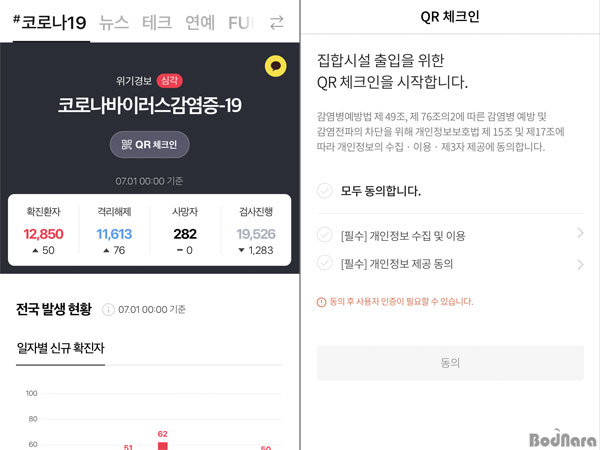Viewport: 600px width, 450px height.
Task: Check the 모두 동의합니다 checkbox
Action: (324, 190)
